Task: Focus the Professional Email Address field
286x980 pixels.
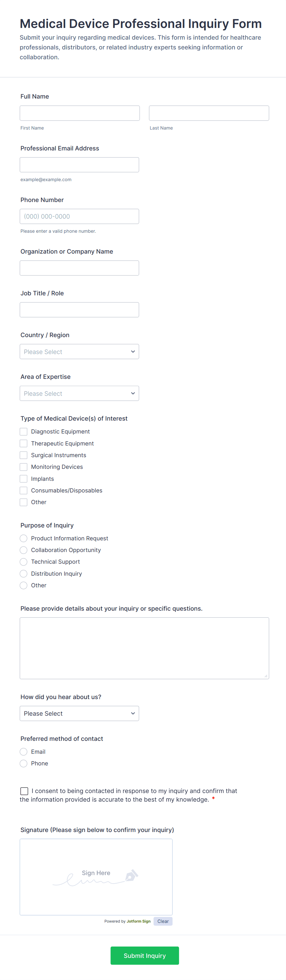Action: [79, 165]
